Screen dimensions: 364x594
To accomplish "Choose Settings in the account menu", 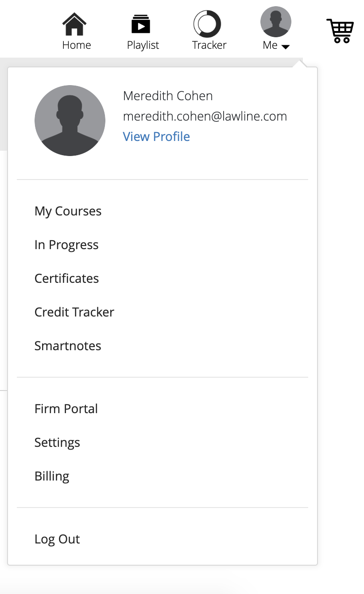I will tap(57, 442).
